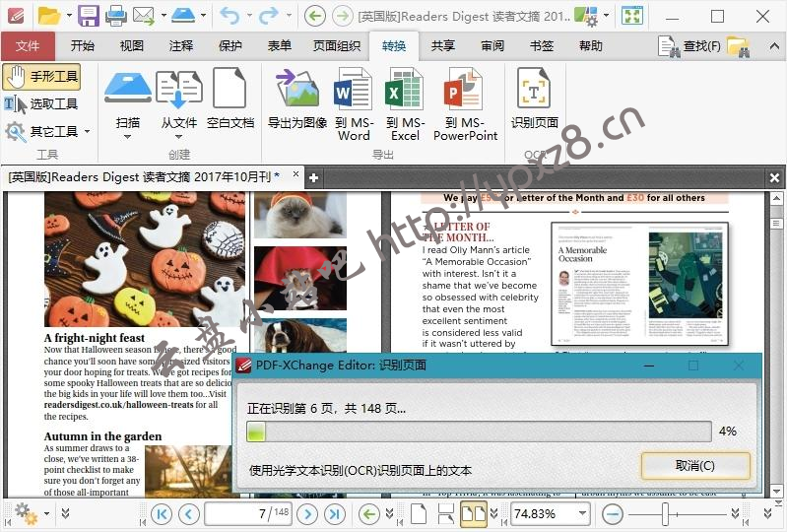Screen dimensions: 787x532
Task: Print the document via printer icon
Action: tap(116, 16)
